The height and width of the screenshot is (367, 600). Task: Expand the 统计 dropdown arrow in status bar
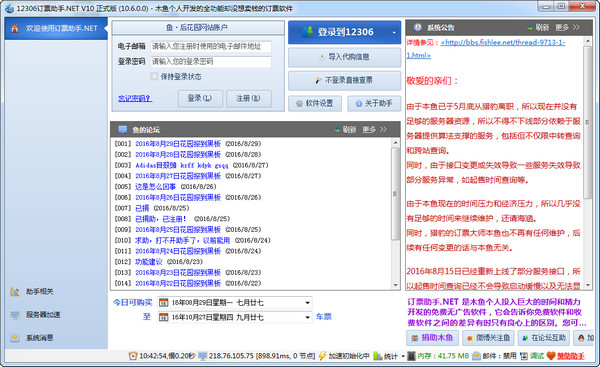pos(403,356)
